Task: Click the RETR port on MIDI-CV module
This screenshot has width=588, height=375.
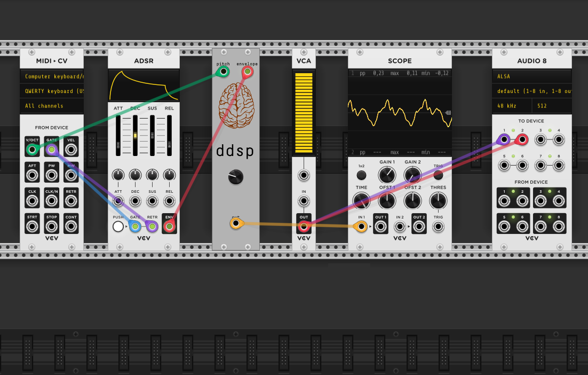Action: (71, 201)
